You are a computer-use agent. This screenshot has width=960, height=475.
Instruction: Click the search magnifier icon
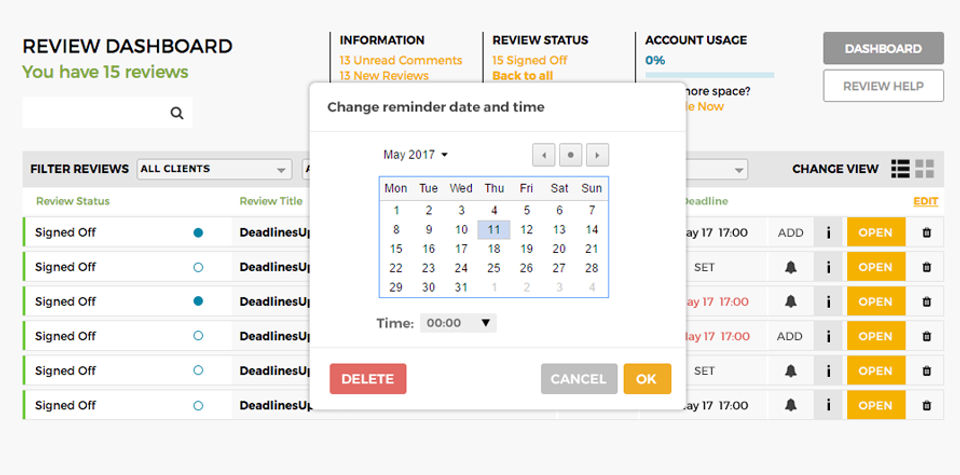point(177,113)
